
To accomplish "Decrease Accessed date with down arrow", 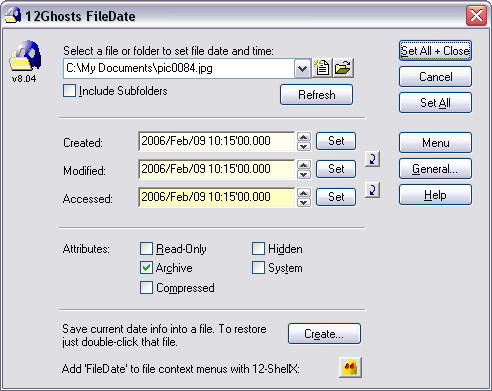I will point(304,202).
